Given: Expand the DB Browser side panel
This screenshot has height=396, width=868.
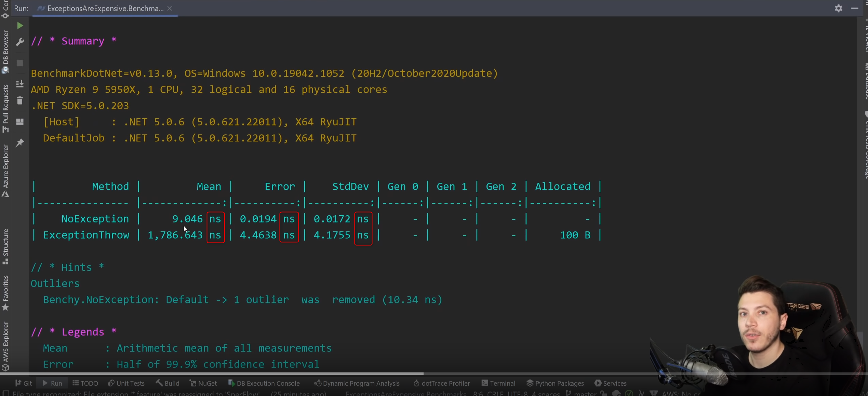Looking at the screenshot, I should [5, 51].
